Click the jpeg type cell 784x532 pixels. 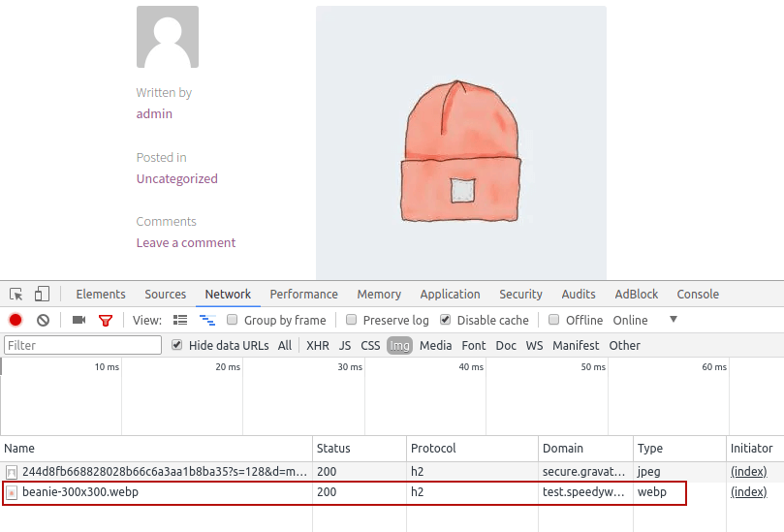click(x=649, y=472)
